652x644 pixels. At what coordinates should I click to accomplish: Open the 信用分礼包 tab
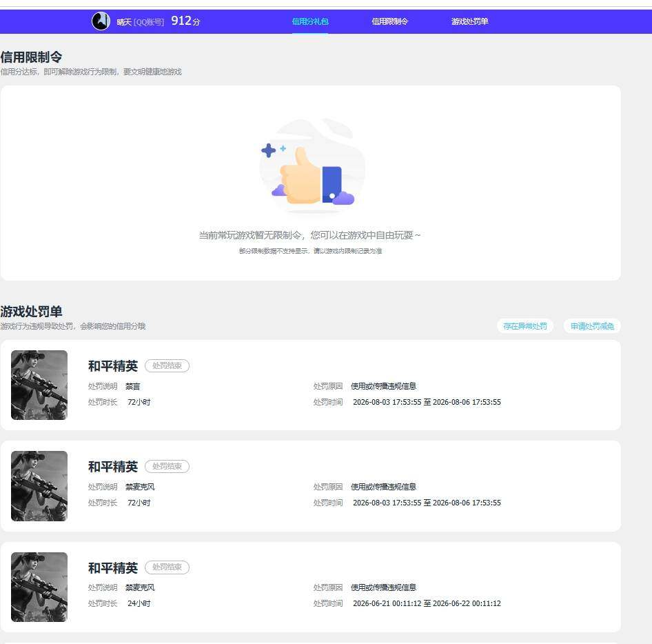point(309,21)
